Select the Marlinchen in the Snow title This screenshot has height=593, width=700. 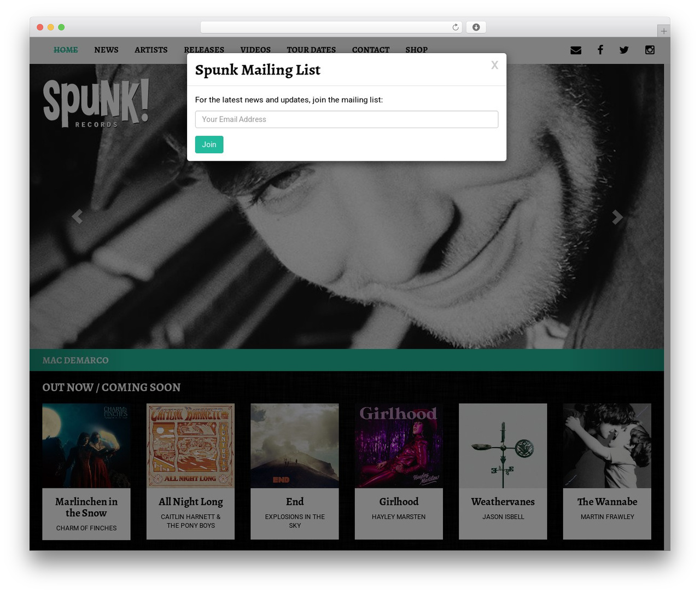[86, 507]
